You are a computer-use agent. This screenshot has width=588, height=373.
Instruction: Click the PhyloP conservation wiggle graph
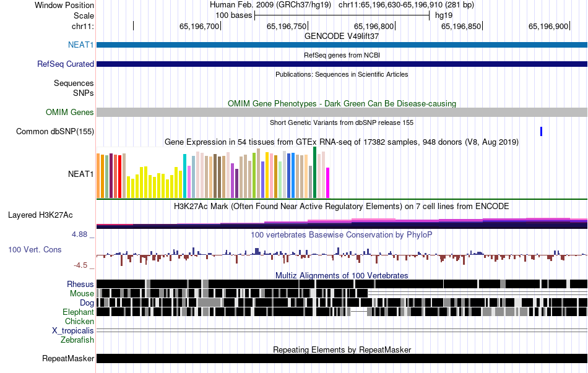pyautogui.click(x=342, y=255)
